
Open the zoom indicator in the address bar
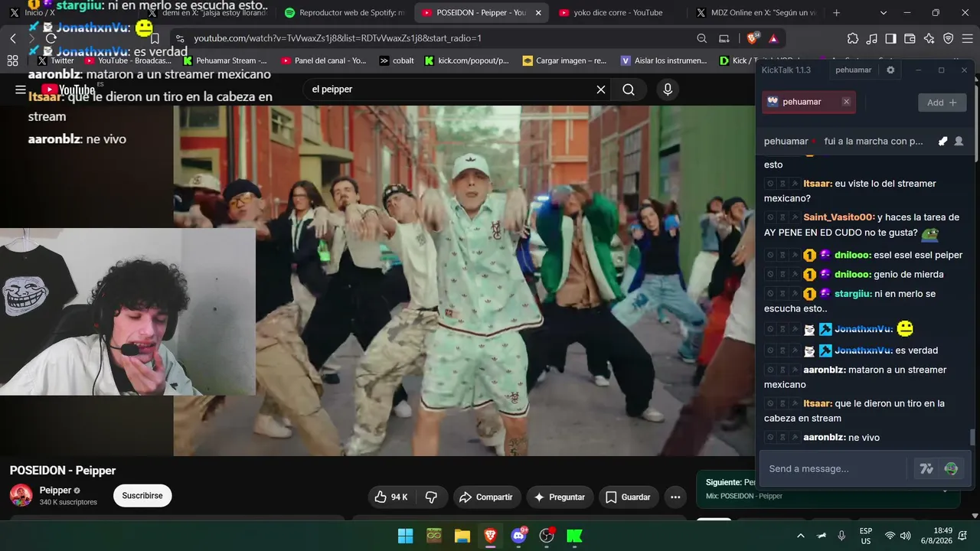click(702, 38)
